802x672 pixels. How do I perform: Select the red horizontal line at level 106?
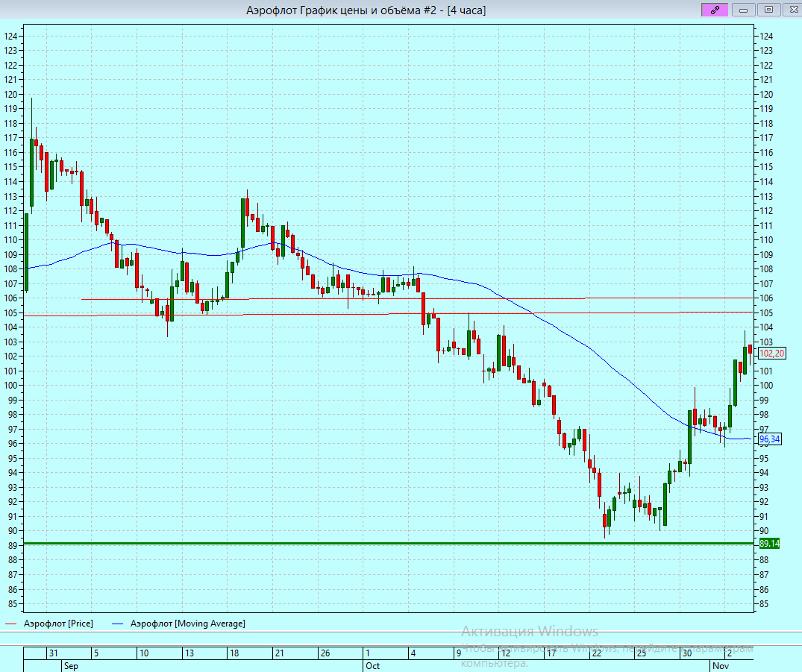417,298
